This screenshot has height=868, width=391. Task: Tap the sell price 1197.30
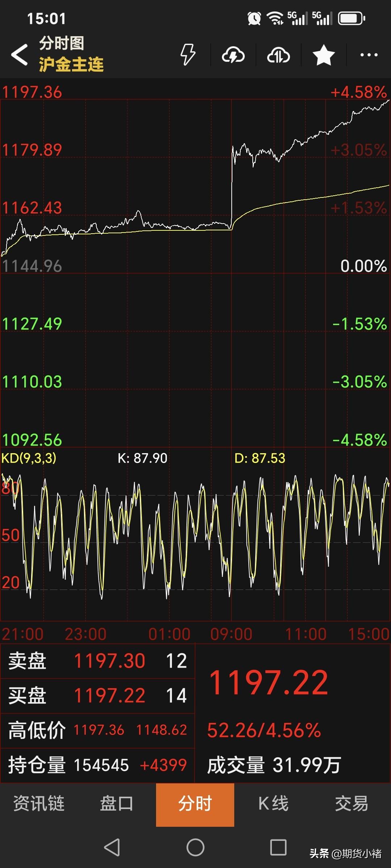point(109,661)
